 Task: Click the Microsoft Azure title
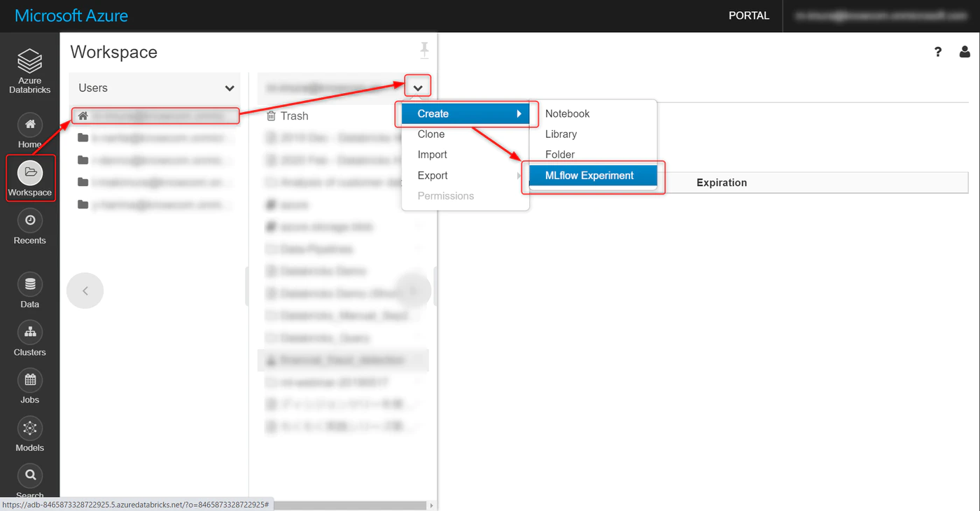coord(71,15)
